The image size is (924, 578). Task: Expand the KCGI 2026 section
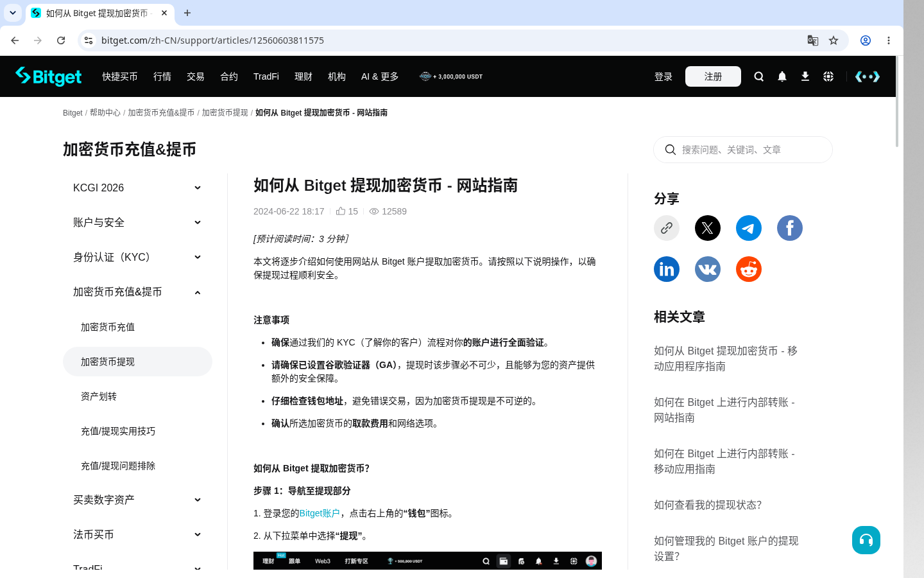(137, 188)
